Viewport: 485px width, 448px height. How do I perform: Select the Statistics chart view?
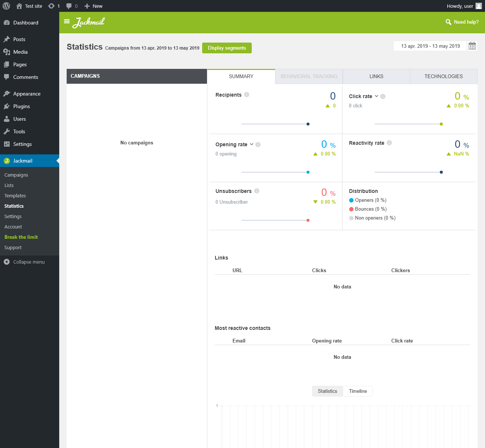[328, 391]
